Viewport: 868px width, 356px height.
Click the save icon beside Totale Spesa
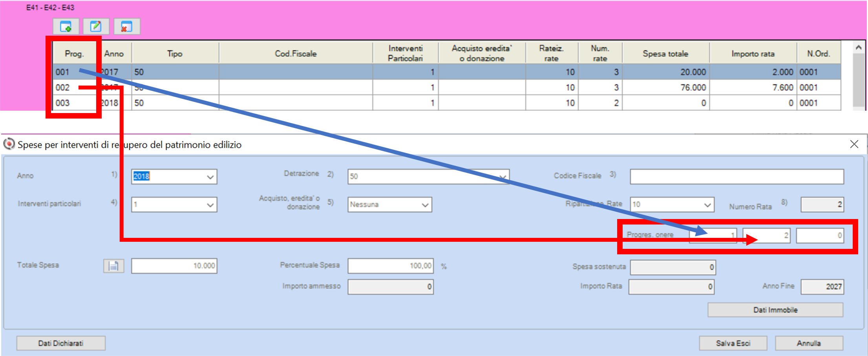coord(113,266)
